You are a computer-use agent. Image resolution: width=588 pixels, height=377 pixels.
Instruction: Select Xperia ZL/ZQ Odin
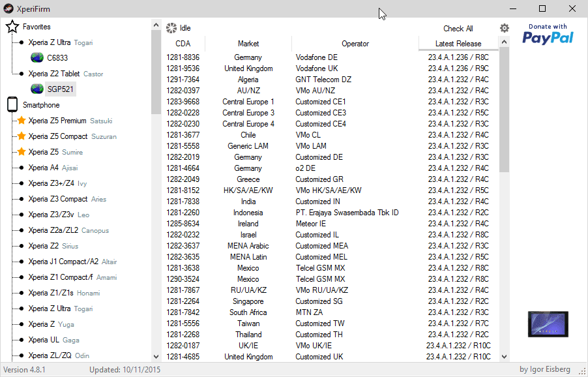tap(59, 355)
